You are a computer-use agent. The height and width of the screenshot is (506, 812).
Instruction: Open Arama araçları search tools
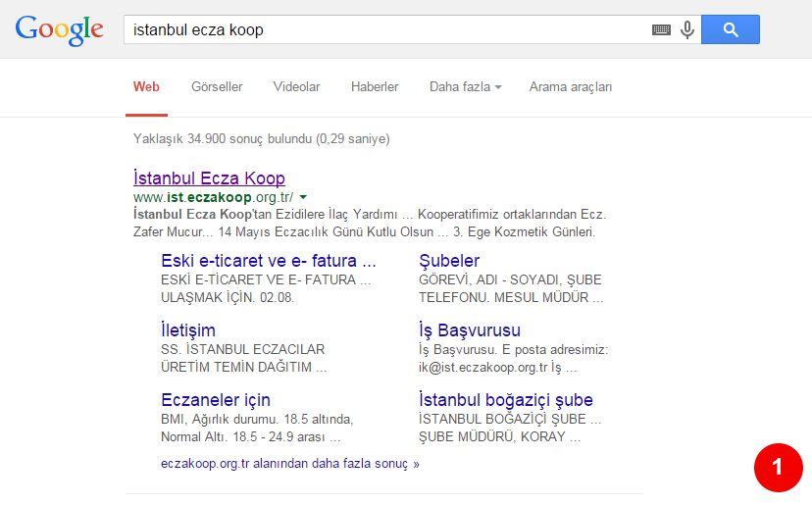coord(571,87)
